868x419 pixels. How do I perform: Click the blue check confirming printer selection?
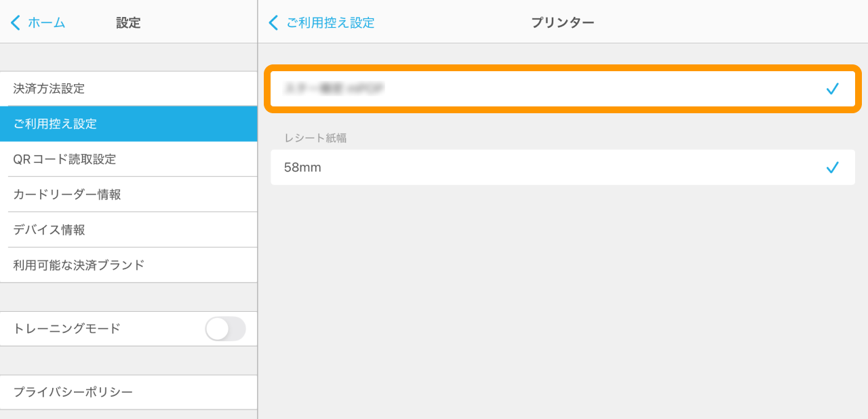(833, 88)
